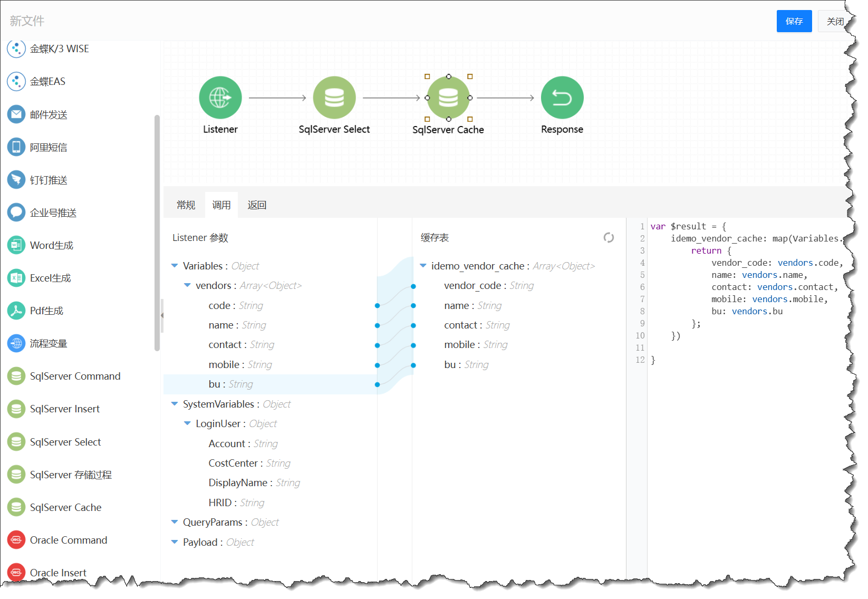This screenshot has height=599, width=868.
Task: Collapse the SystemVariables tree node
Action: pyautogui.click(x=175, y=404)
